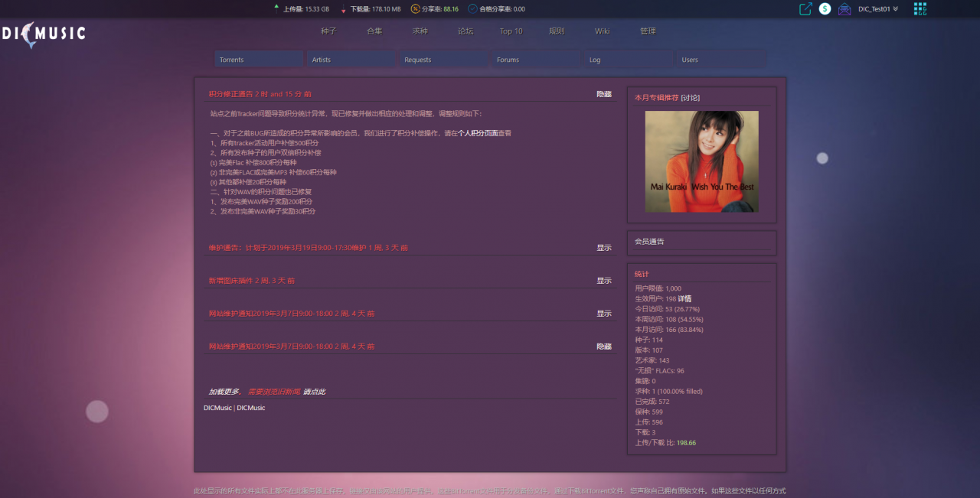Click the required ratio checkmark icon

coord(472,9)
